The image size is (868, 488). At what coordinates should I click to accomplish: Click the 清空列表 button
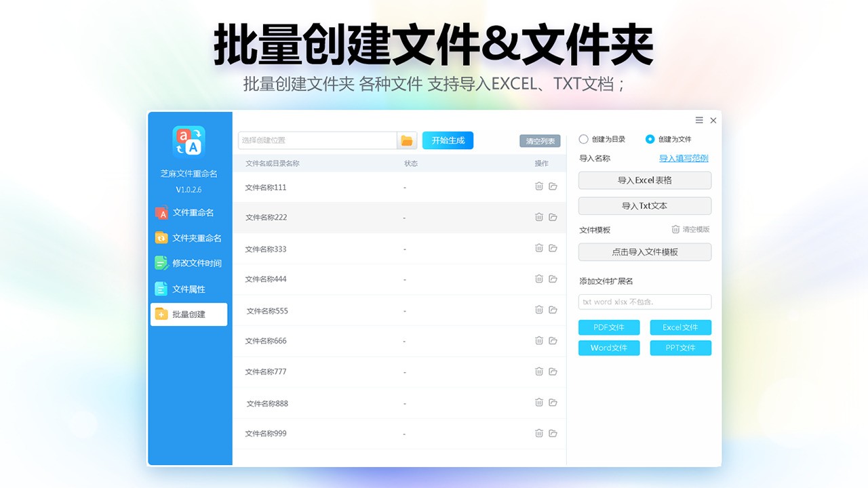click(540, 140)
